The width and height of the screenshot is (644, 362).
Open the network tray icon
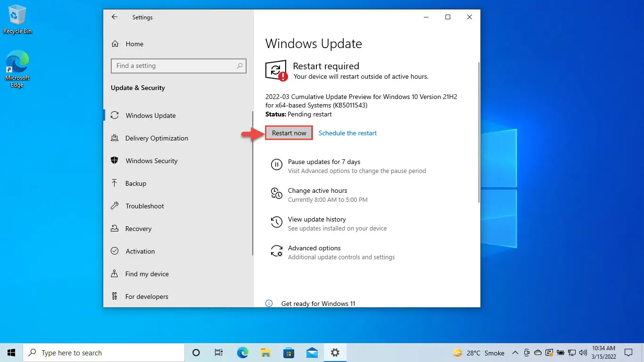[x=572, y=353]
